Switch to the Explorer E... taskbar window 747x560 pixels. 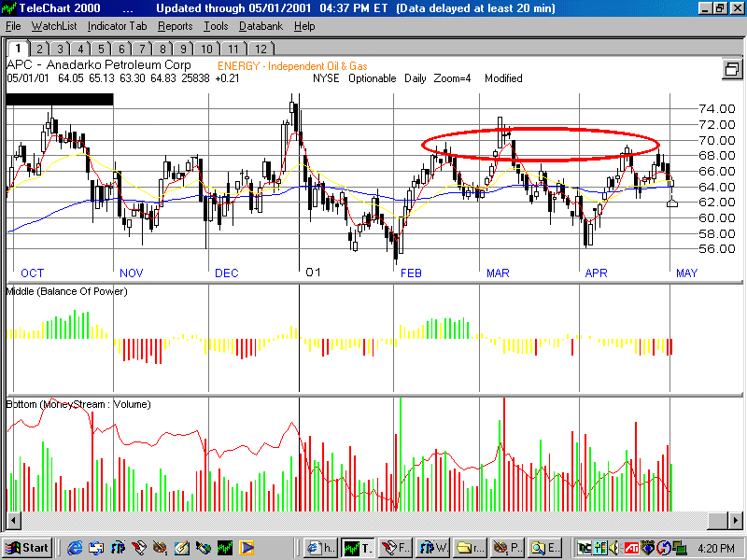[x=544, y=548]
